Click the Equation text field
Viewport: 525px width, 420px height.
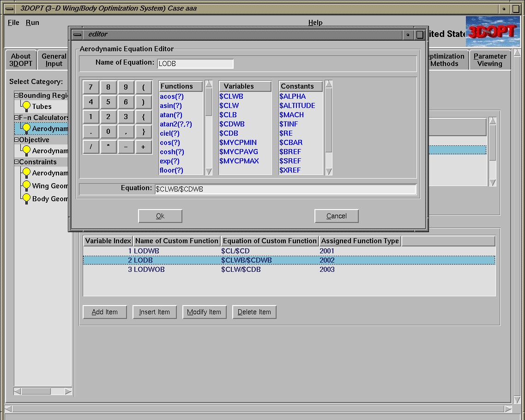click(x=285, y=189)
